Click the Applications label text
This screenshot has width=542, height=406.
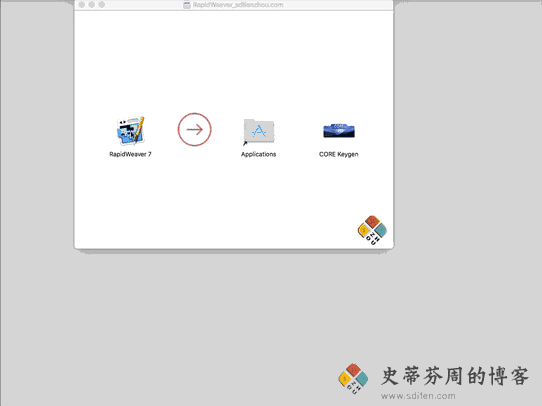pos(259,154)
